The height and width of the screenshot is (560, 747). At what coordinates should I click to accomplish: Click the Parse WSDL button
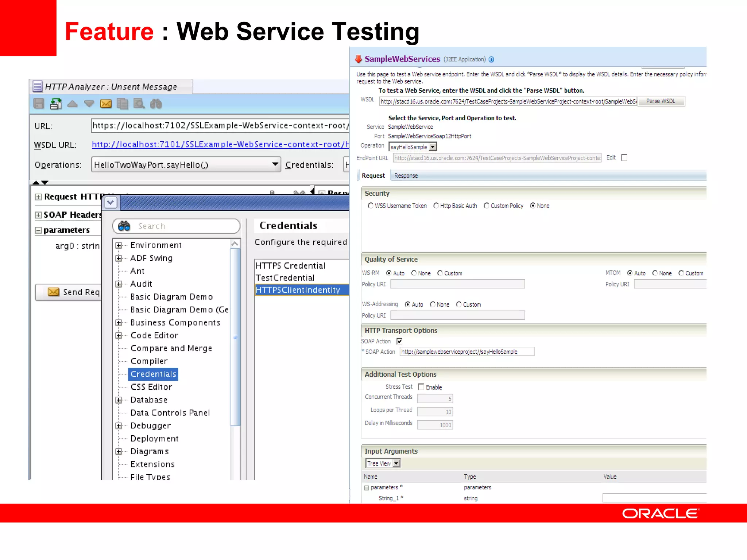coord(661,101)
